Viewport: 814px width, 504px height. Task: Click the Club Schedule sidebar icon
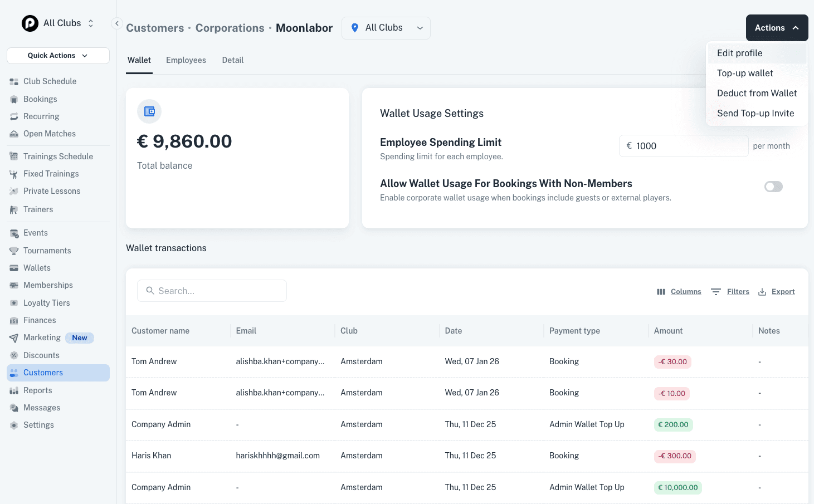point(14,81)
